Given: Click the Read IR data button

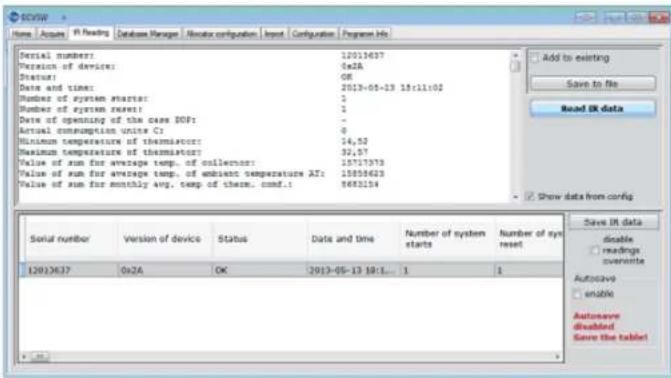Looking at the screenshot, I should point(592,109).
